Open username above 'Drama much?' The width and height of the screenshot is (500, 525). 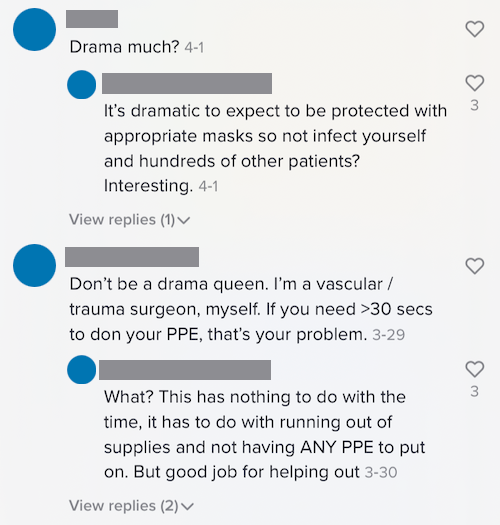click(x=92, y=19)
